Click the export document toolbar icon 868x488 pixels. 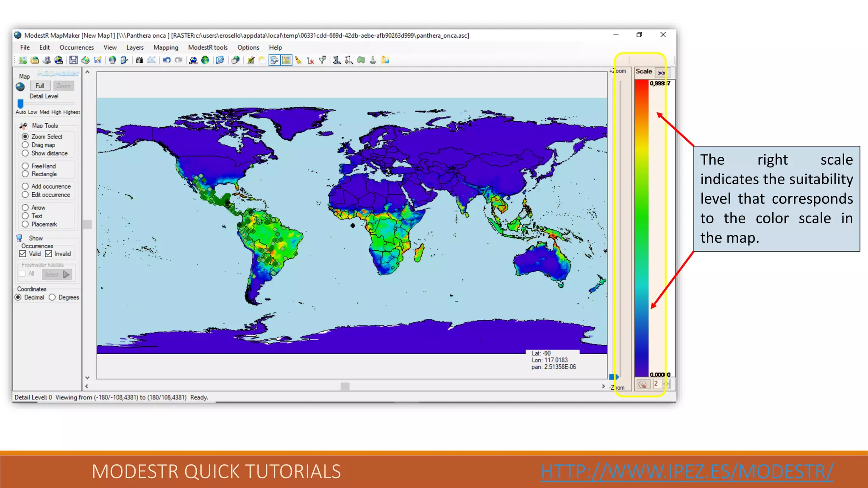coord(124,60)
